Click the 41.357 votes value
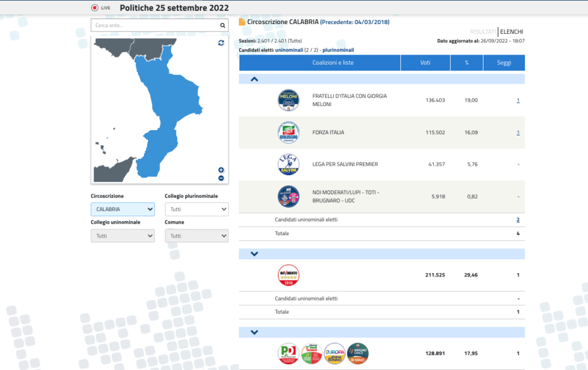588x370 pixels. (x=437, y=165)
